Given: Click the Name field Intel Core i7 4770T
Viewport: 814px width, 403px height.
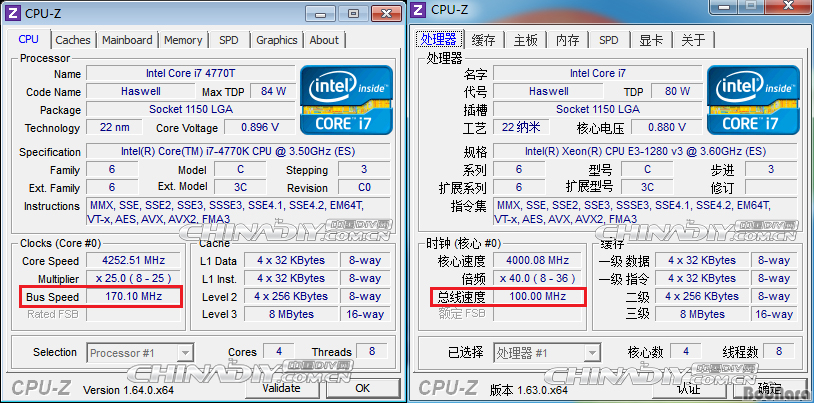Looking at the screenshot, I should tap(191, 73).
